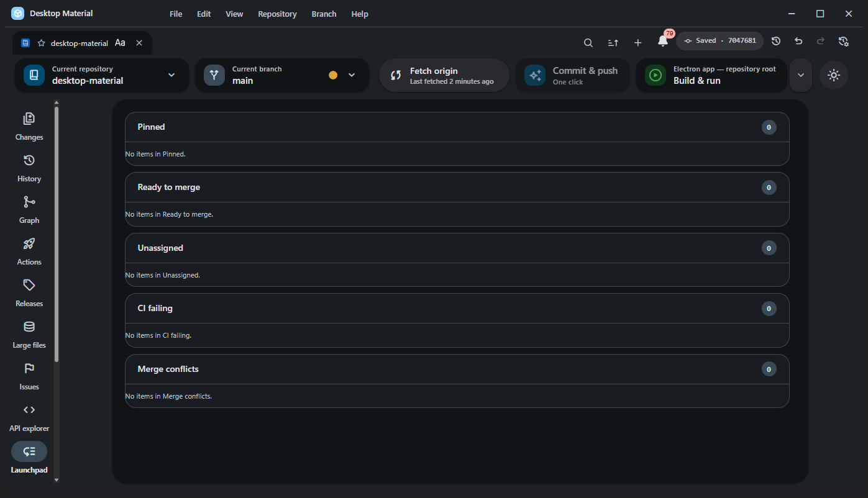Star the desktop-material tab
The width and height of the screenshot is (868, 498).
click(42, 43)
